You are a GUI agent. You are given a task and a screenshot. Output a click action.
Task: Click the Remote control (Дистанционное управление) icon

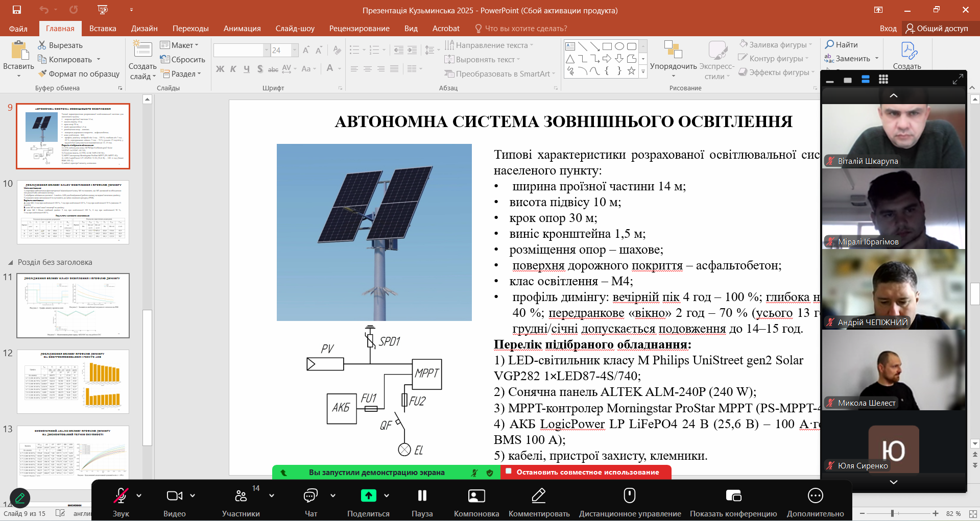coord(630,495)
